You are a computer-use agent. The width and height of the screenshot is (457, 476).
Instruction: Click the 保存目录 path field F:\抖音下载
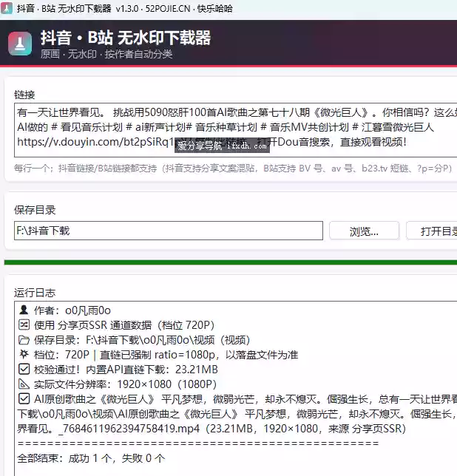pos(169,231)
